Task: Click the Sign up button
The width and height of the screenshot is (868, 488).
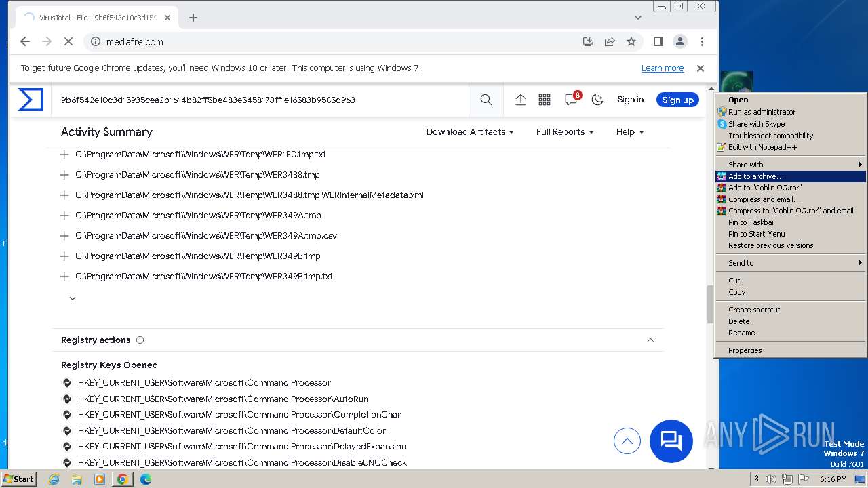Action: pyautogui.click(x=677, y=100)
